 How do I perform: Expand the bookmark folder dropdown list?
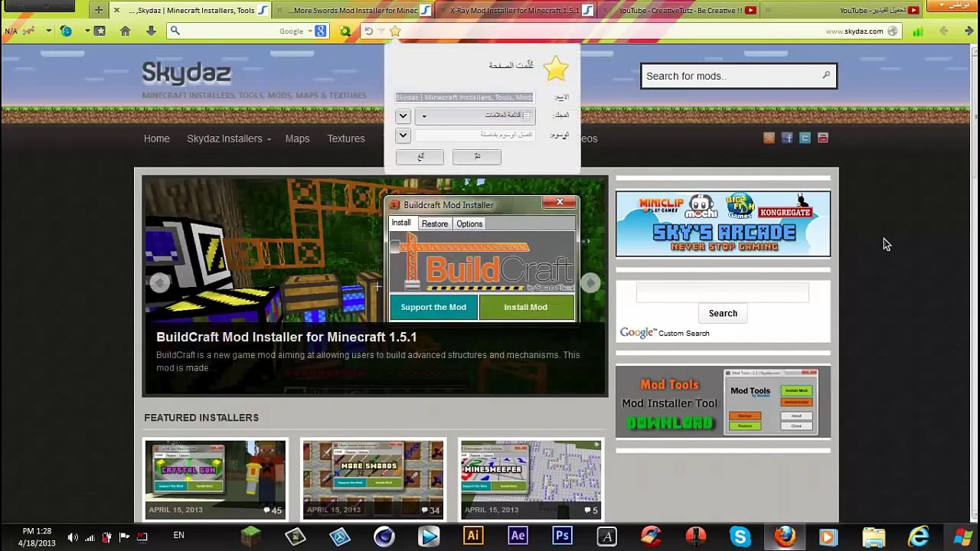[475, 116]
